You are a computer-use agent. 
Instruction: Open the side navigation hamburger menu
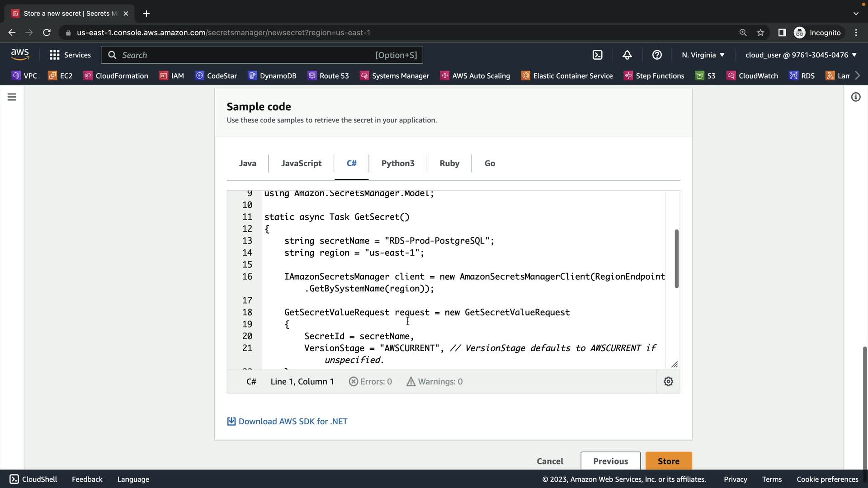[12, 97]
